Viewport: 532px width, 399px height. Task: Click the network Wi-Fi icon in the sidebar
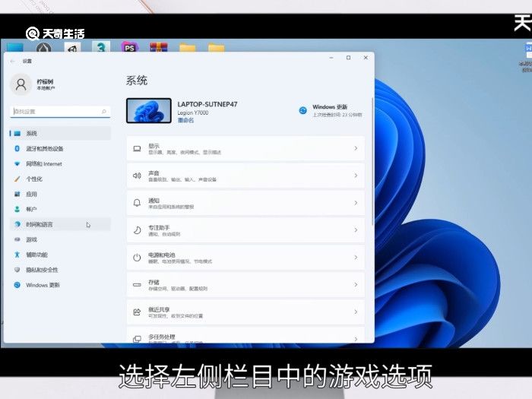pos(17,164)
